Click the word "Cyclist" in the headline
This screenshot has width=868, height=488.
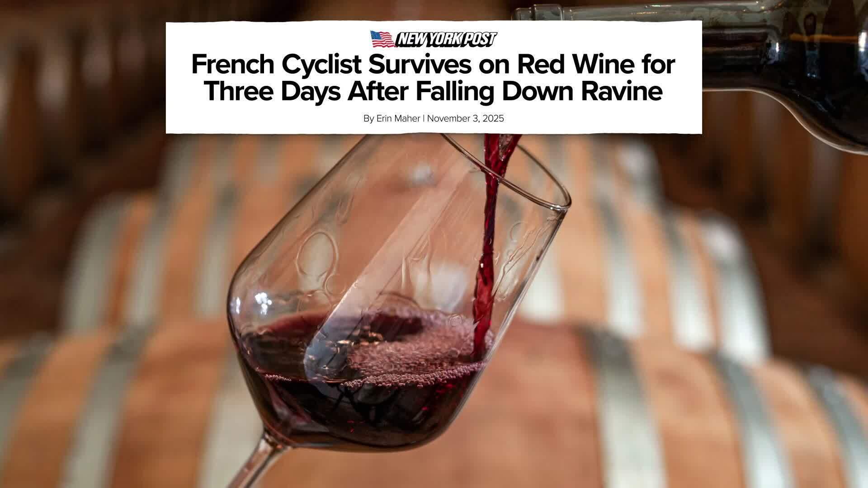pyautogui.click(x=321, y=65)
